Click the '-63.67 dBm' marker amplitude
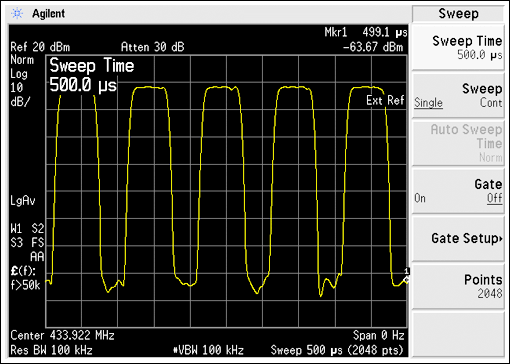This screenshot has height=364, width=510. [373, 47]
